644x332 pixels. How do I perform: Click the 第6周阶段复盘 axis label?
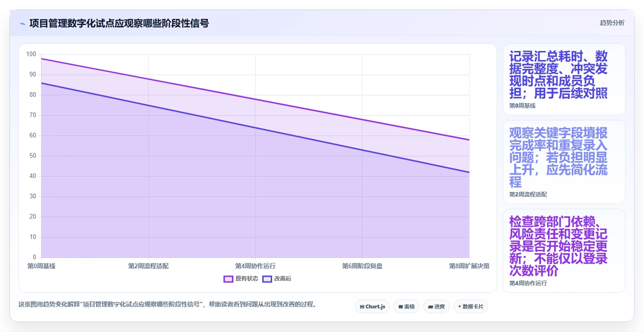point(362,266)
